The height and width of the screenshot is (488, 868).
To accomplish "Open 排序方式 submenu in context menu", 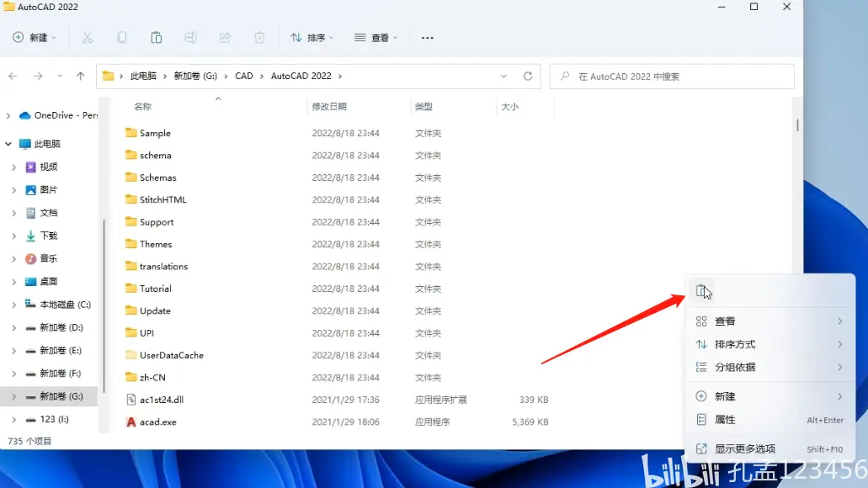I will click(x=769, y=344).
